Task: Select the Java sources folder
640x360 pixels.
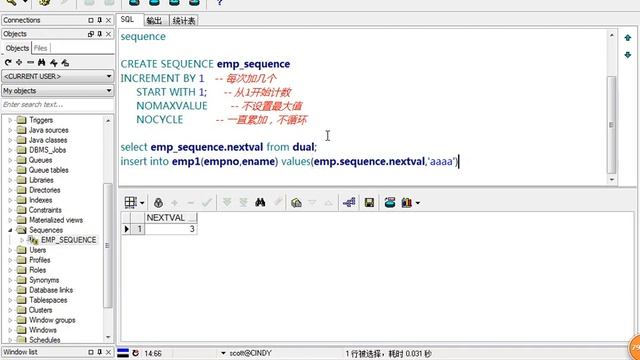Action: pos(49,130)
